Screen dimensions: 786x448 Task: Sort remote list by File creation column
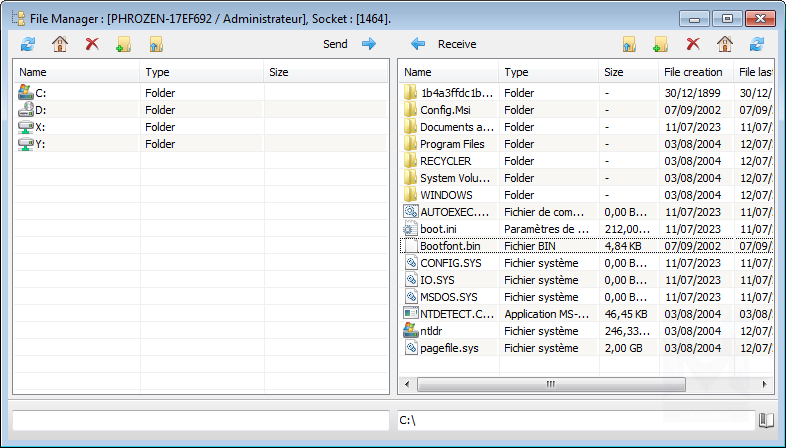[692, 72]
